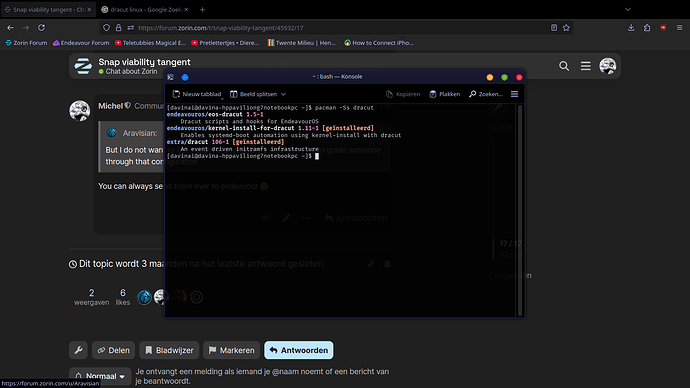Open the user avatar profile menu
This screenshot has height=388, width=690.
608,66
